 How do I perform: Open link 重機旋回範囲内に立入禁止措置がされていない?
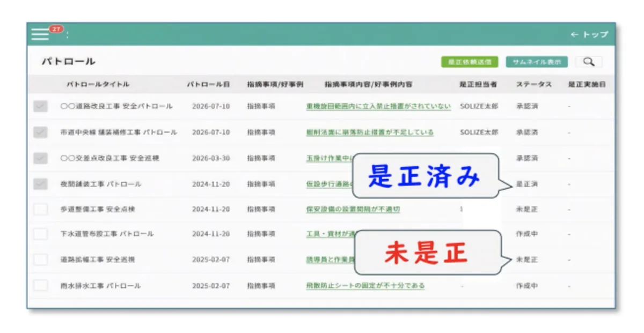(378, 106)
